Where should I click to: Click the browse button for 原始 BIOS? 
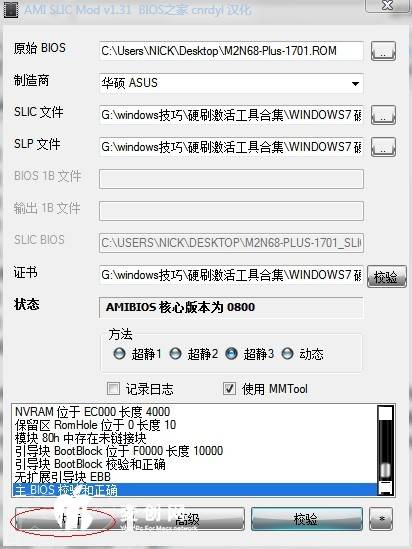[x=383, y=51]
